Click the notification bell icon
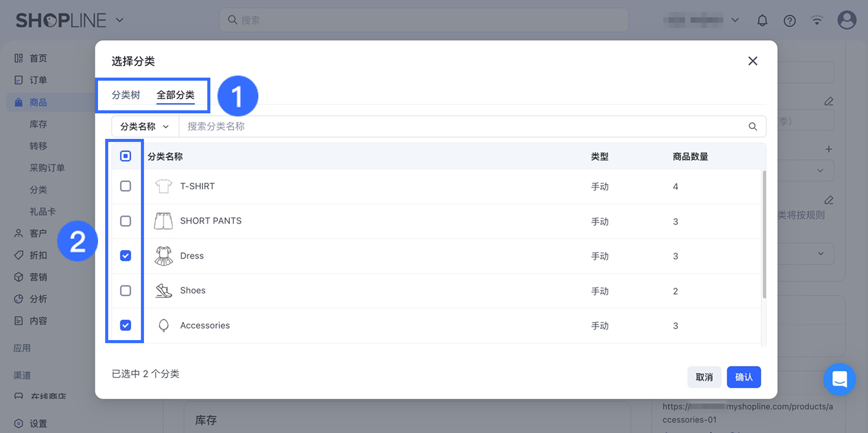Image resolution: width=868 pixels, height=433 pixels. 762,20
